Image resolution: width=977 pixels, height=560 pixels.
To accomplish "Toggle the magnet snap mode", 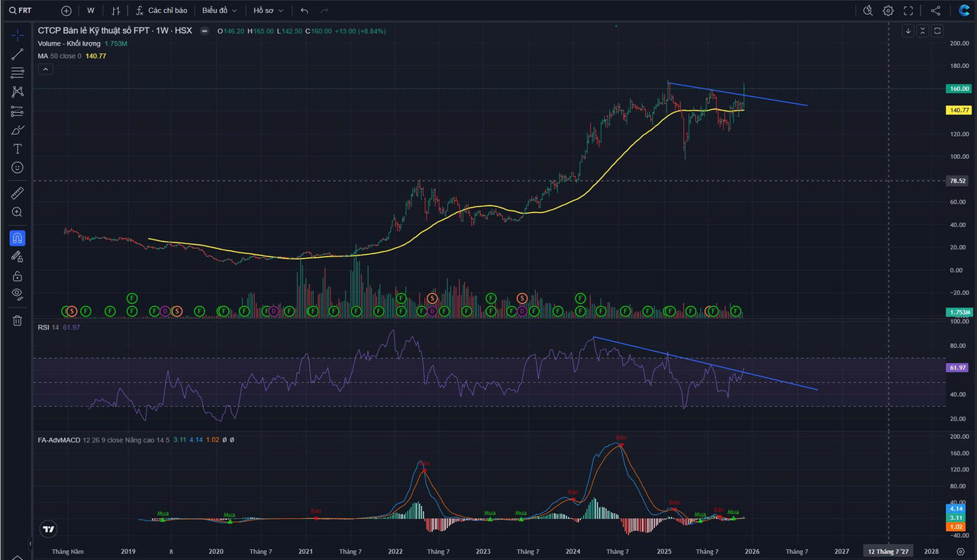I will [x=17, y=238].
